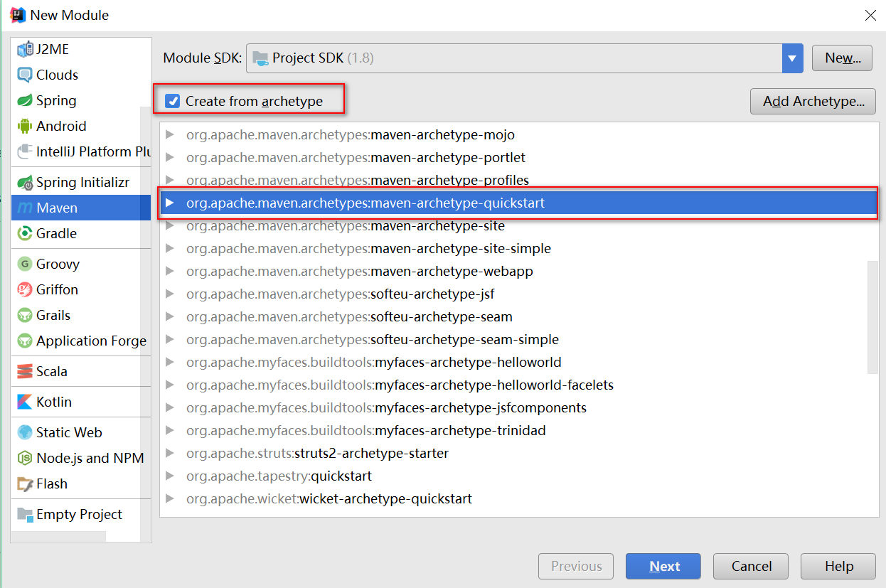Select the IntelliJ Platform Plugin icon
Screen dimensions: 886x588
point(25,151)
